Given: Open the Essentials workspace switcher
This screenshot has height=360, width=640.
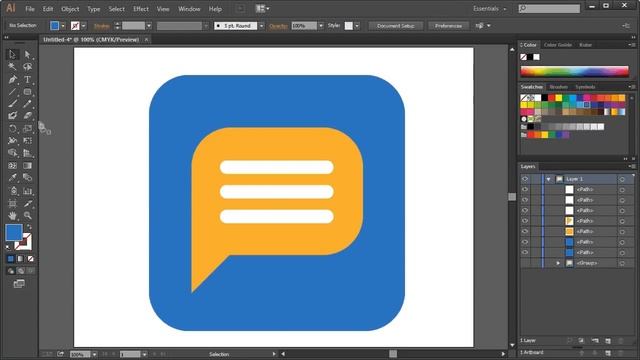Looking at the screenshot, I should [489, 9].
